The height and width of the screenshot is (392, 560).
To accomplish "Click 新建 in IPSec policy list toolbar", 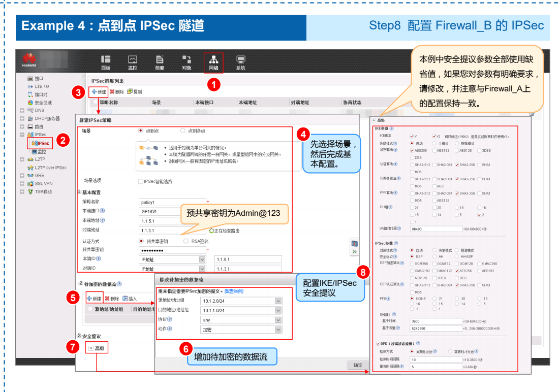I will coord(99,92).
